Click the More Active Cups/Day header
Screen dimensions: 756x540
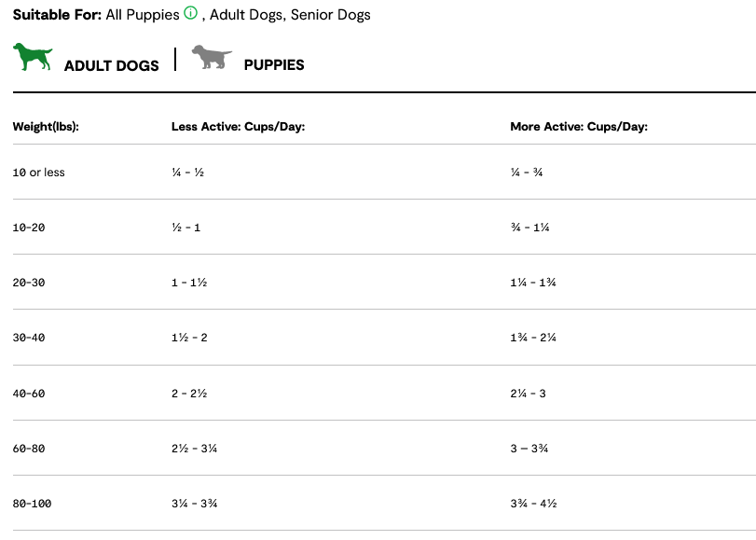click(x=579, y=127)
